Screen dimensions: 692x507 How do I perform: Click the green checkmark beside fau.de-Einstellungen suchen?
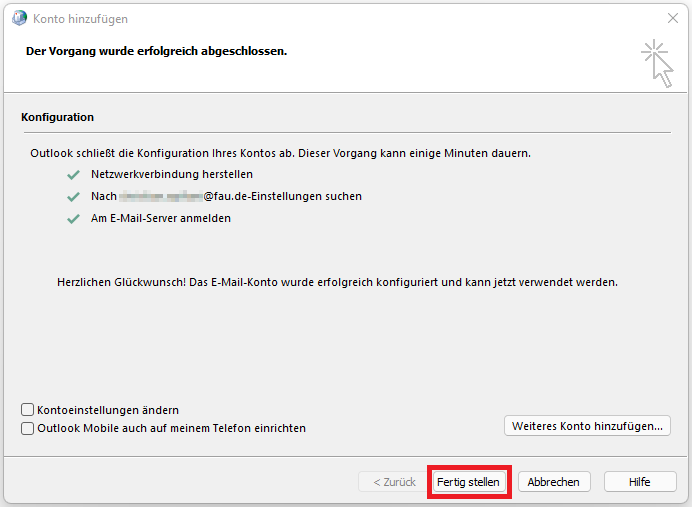pyautogui.click(x=72, y=196)
